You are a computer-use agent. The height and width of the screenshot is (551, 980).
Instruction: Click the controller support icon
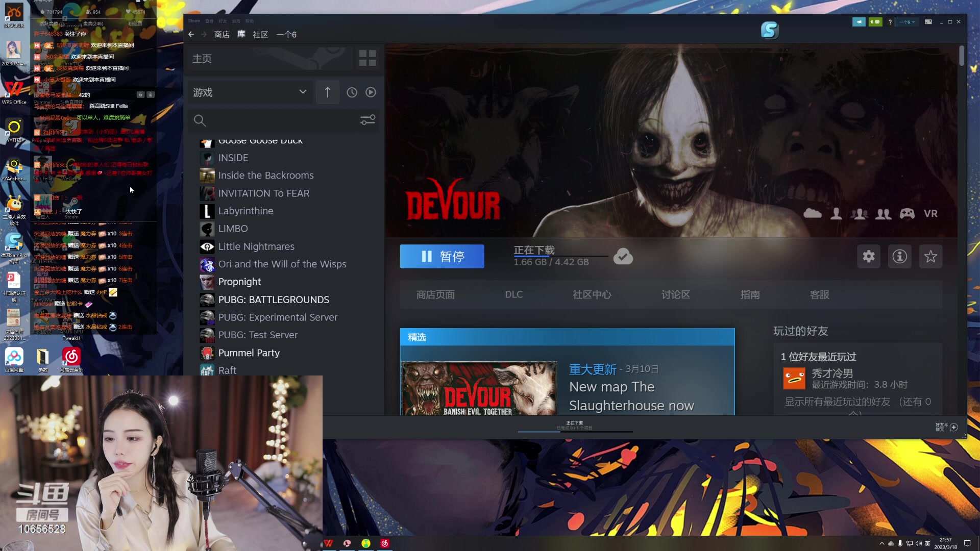[907, 213]
